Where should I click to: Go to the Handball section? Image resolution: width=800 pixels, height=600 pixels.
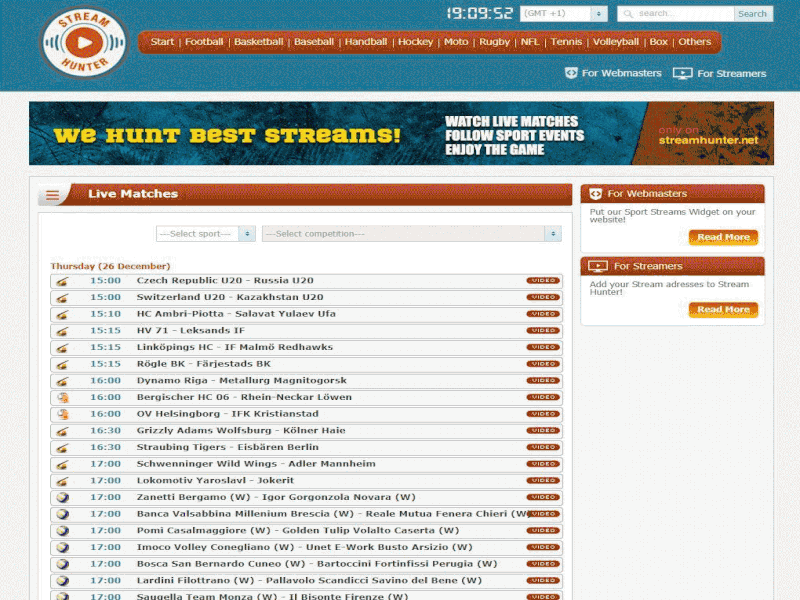pyautogui.click(x=366, y=42)
